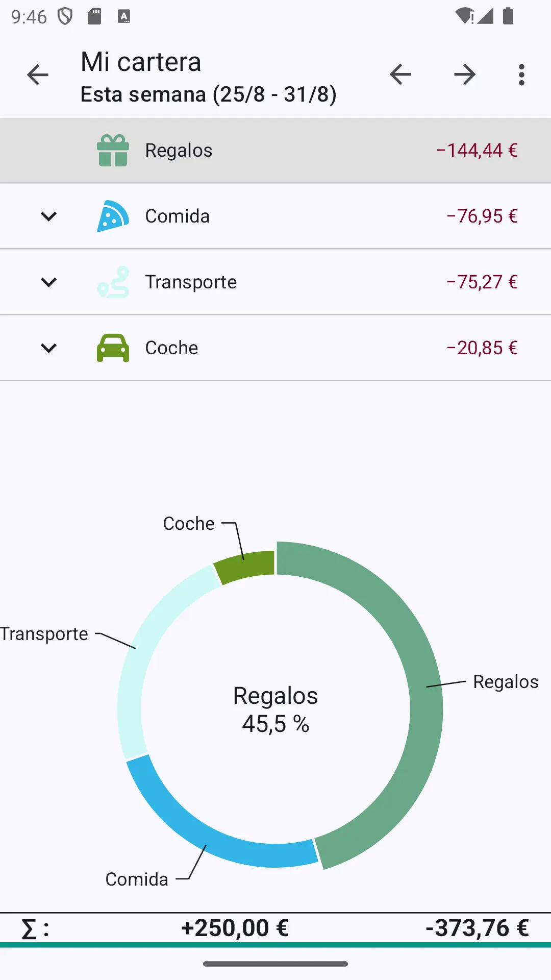Tap the green Coche car icon
This screenshot has width=551, height=980.
(113, 348)
